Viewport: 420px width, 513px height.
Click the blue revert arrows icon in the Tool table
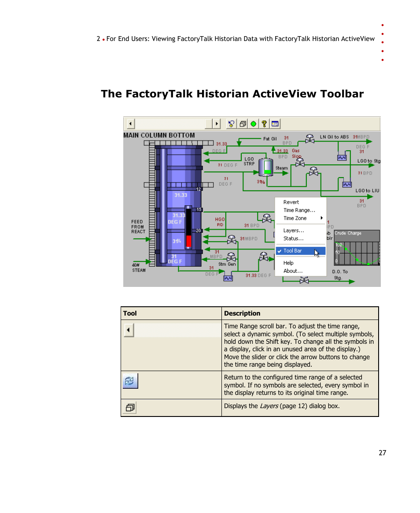tap(130, 381)
